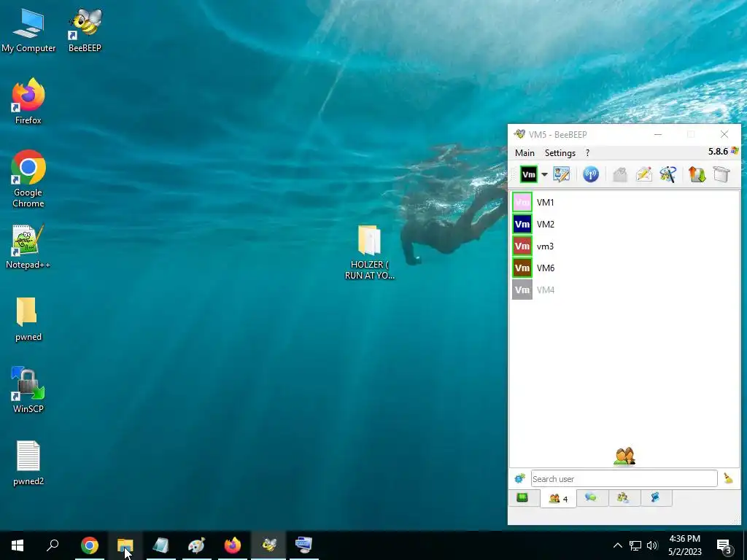Select the BeeBEEP desktop shortcut
The height and width of the screenshot is (560, 747).
(x=85, y=30)
